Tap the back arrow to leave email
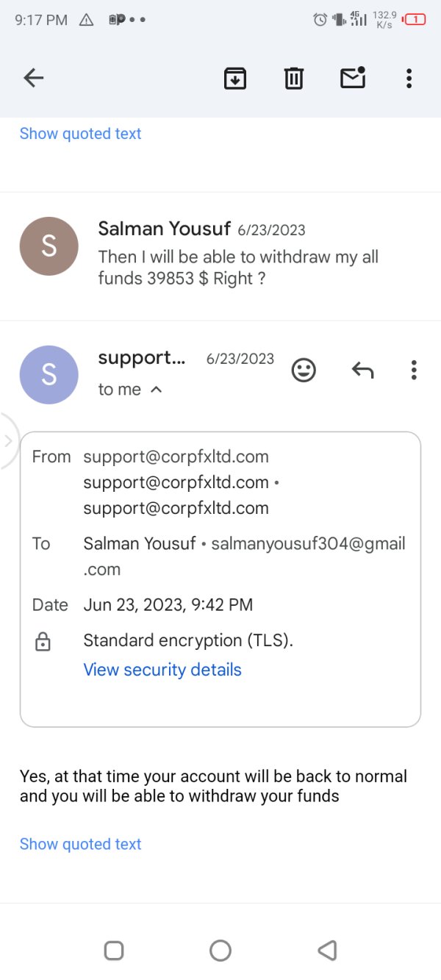 point(34,78)
